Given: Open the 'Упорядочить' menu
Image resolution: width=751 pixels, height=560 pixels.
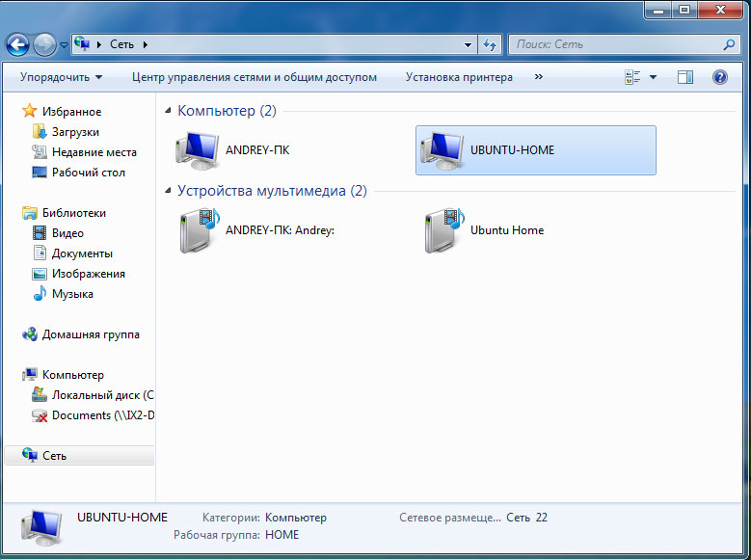Looking at the screenshot, I should (61, 77).
